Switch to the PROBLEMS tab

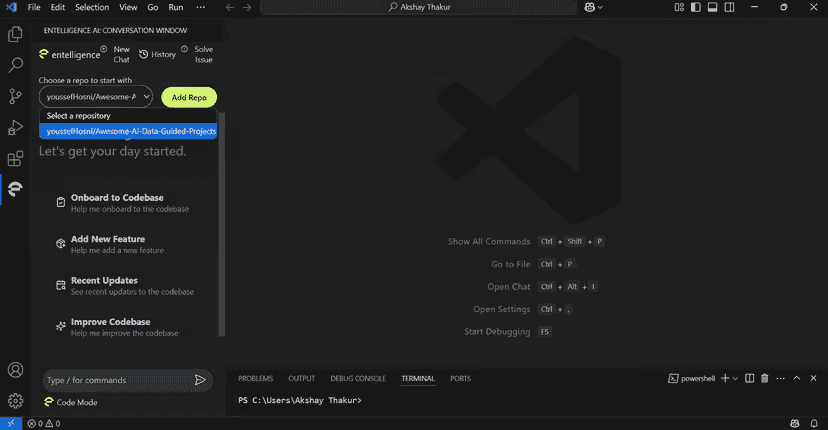256,379
